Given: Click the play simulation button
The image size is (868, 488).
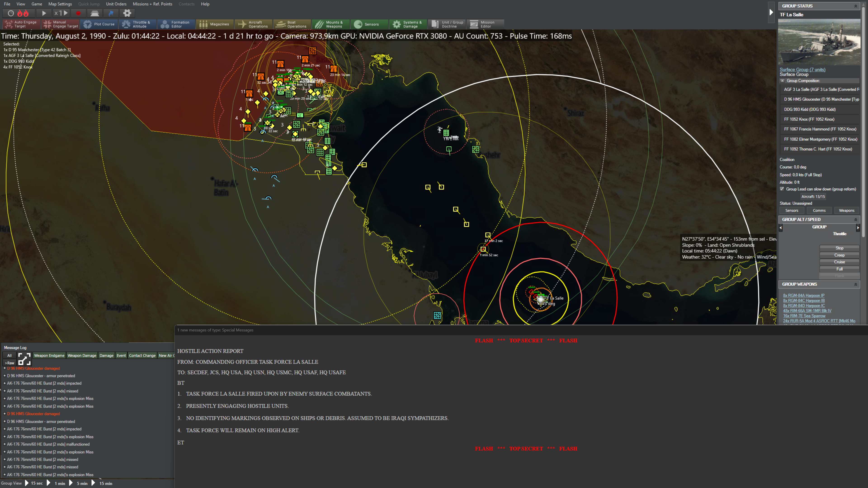Looking at the screenshot, I should (x=44, y=13).
